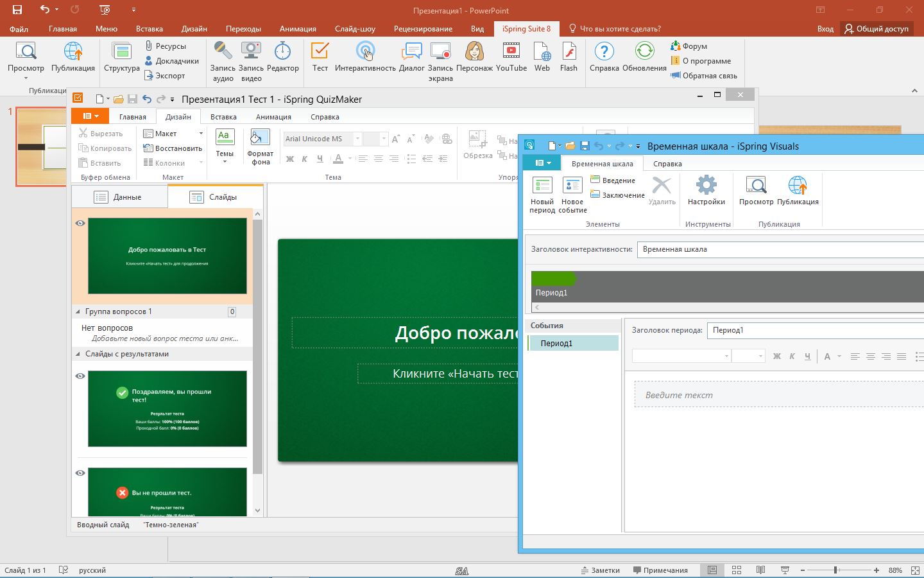924x578 pixels.
Task: Start Запись экрана screen recording
Action: pyautogui.click(x=440, y=61)
